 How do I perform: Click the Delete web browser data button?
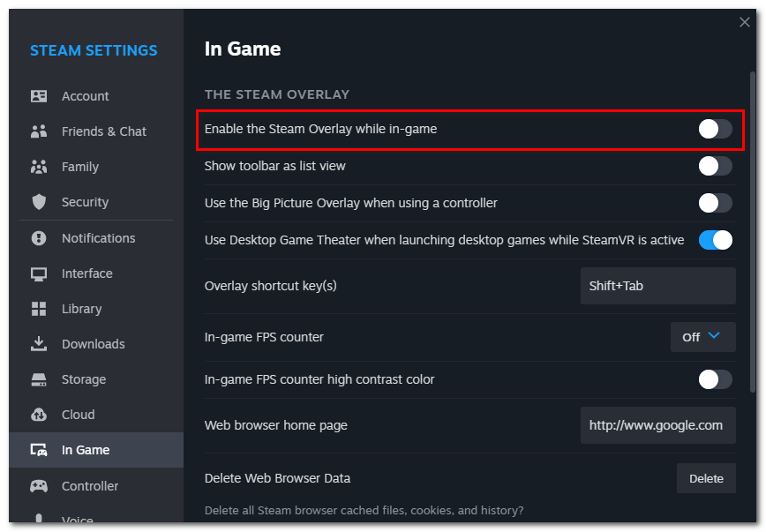coord(706,477)
